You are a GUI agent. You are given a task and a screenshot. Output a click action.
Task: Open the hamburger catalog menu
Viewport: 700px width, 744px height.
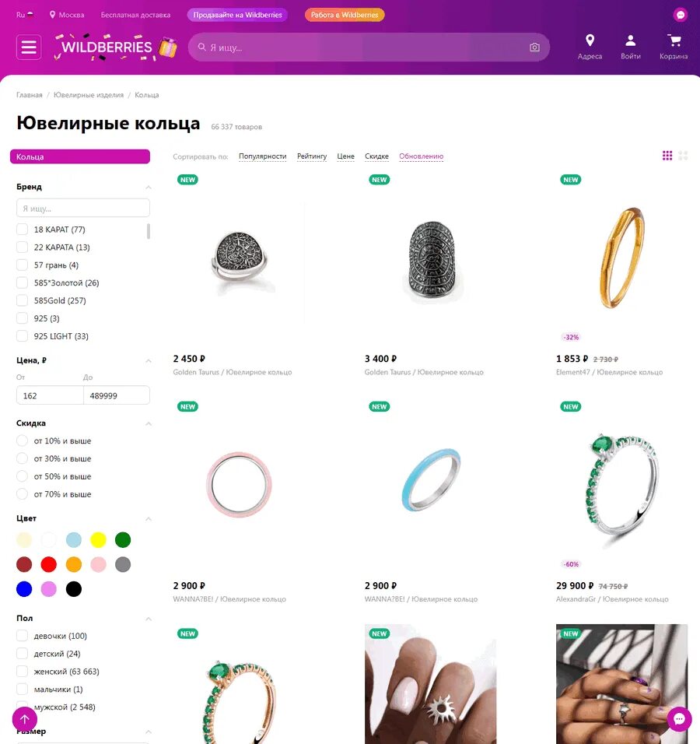click(29, 47)
